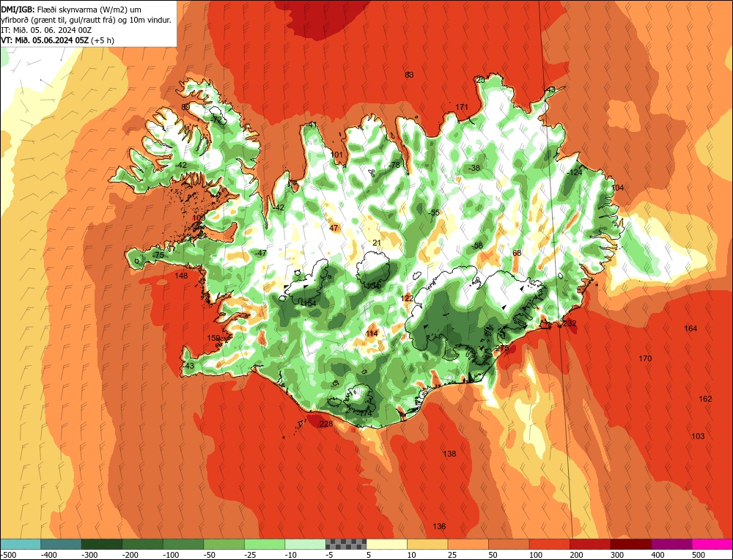Click the light teal legend swatch above -500
This screenshot has height=560, width=733.
[21, 544]
